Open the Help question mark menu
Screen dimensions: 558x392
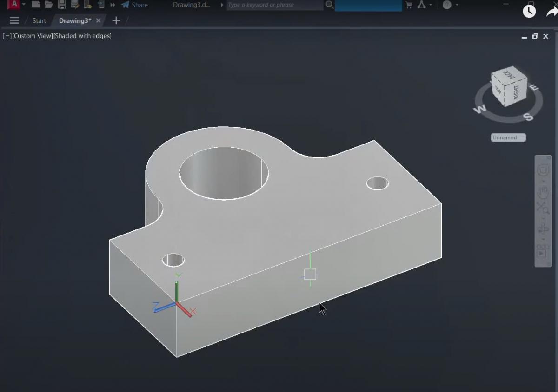coord(447,5)
